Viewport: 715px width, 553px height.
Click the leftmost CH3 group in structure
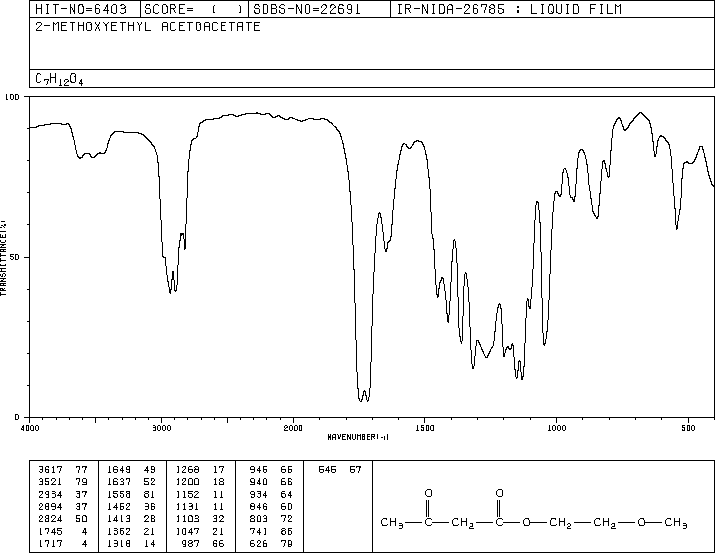coord(392,523)
